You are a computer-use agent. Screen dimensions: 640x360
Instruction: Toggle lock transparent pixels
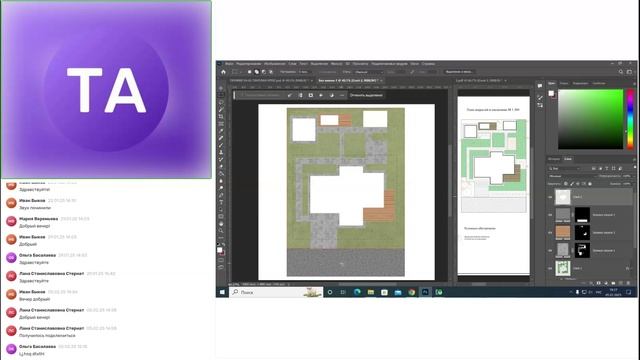click(566, 184)
